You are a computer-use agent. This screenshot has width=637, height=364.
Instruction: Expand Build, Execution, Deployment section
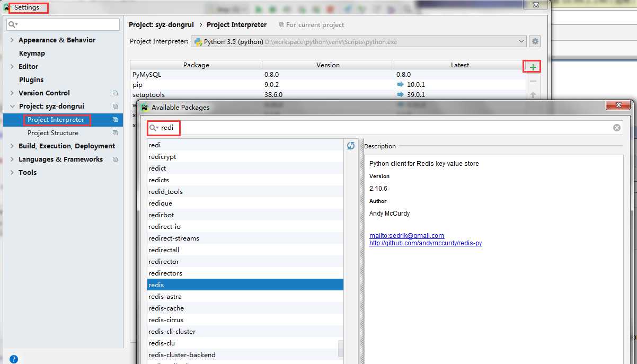click(x=12, y=146)
